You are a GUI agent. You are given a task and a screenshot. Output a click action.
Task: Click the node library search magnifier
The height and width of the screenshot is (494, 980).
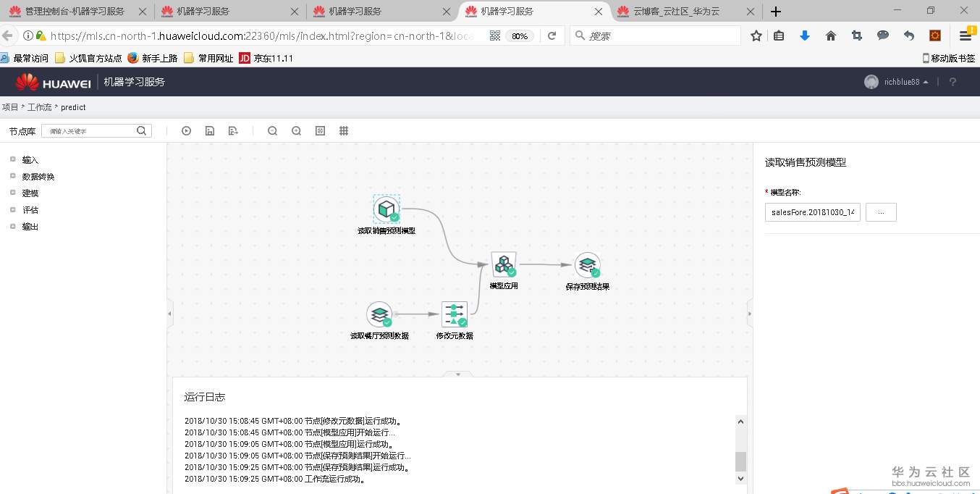pos(142,131)
